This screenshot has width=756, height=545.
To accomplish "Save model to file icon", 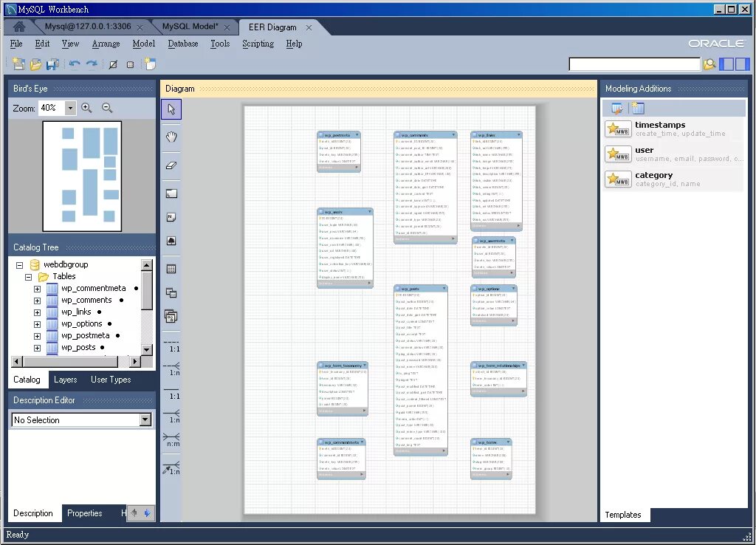I will [x=52, y=64].
